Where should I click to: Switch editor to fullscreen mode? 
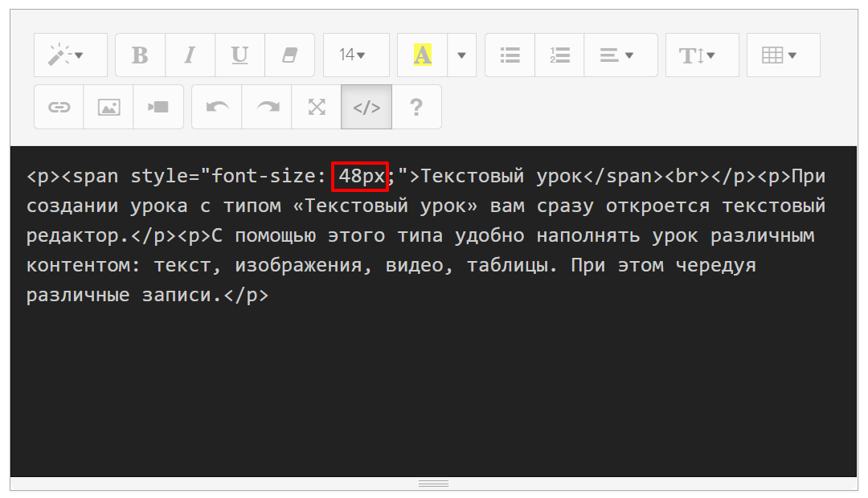pos(317,107)
